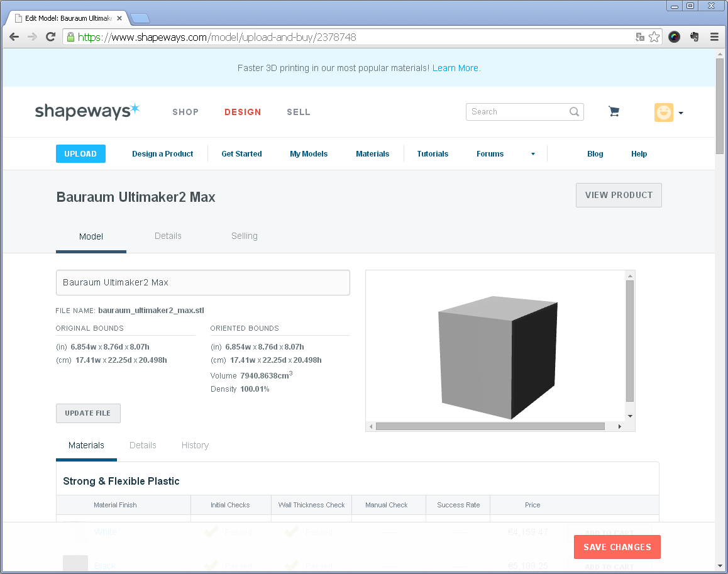Image resolution: width=728 pixels, height=574 pixels.
Task: Click the UPDATE FILE button
Action: pos(88,413)
